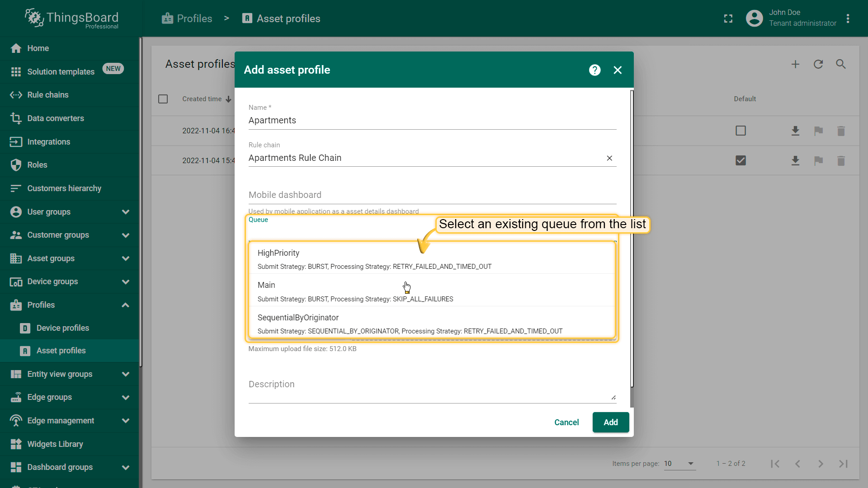This screenshot has height=488, width=868.
Task: Expand the Device groups sidebar menu
Action: click(x=125, y=282)
